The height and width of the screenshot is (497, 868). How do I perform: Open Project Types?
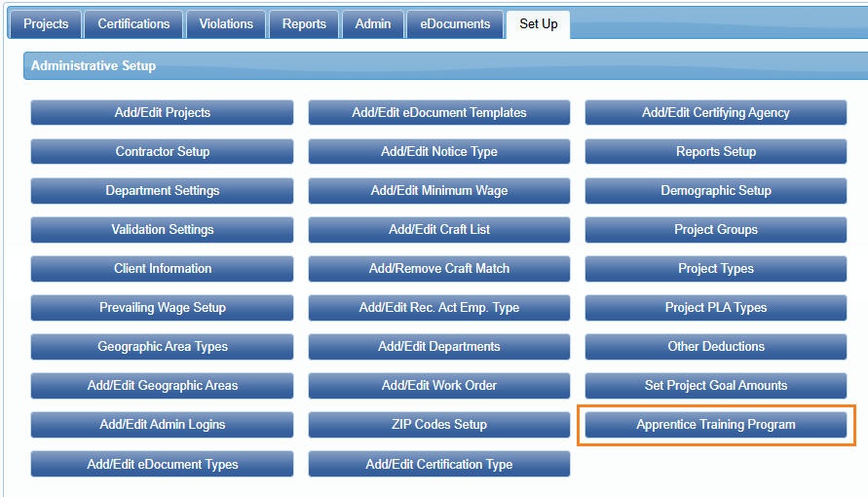coord(716,268)
